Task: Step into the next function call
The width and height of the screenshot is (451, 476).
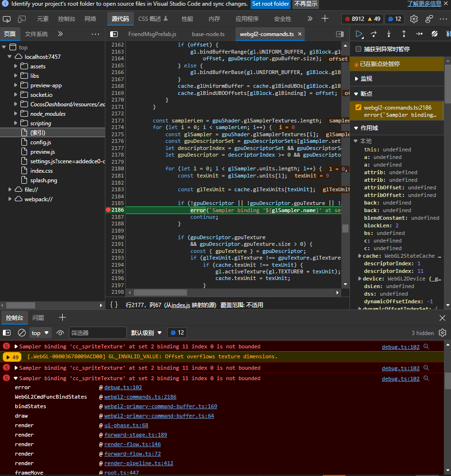Action: 389,34
